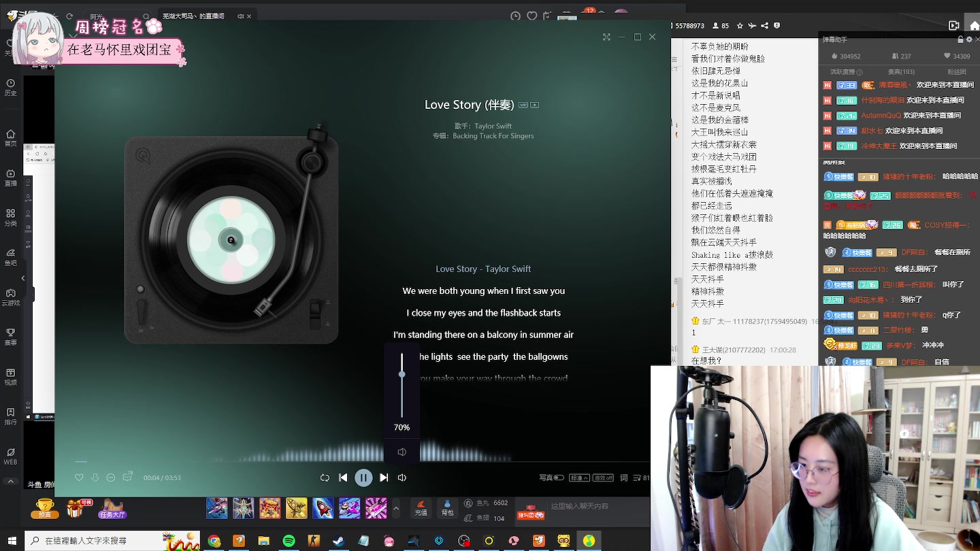Open the 充值 recharge button
The height and width of the screenshot is (551, 980).
point(421,508)
